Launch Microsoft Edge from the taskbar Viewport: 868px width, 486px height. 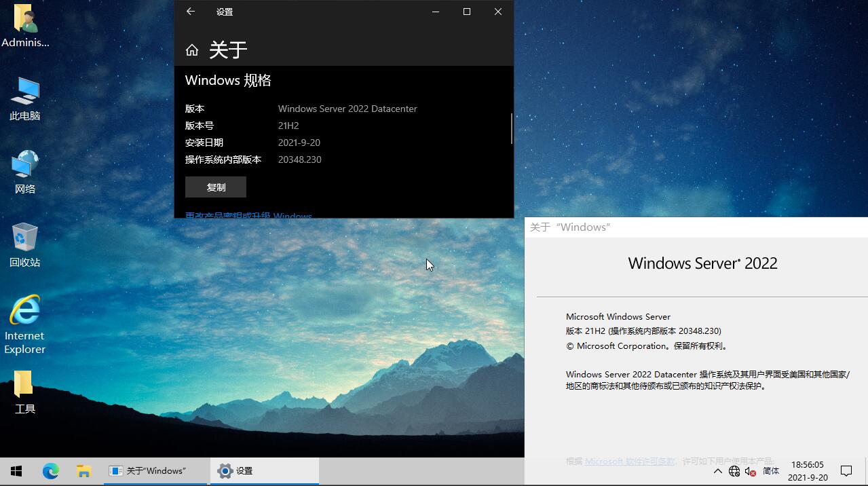point(51,470)
